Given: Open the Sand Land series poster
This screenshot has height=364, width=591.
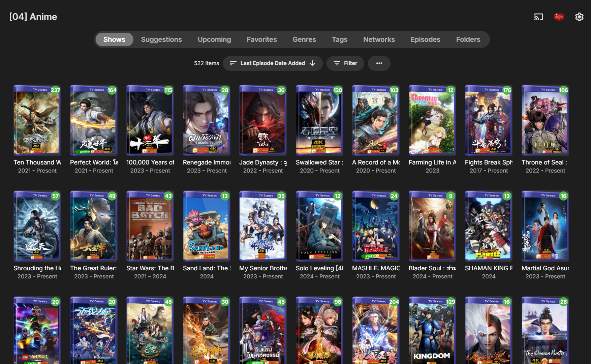Looking at the screenshot, I should [x=207, y=226].
